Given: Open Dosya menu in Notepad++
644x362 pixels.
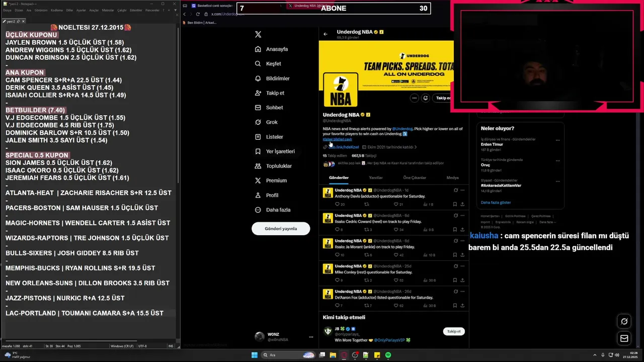Looking at the screenshot, I should (x=7, y=10).
